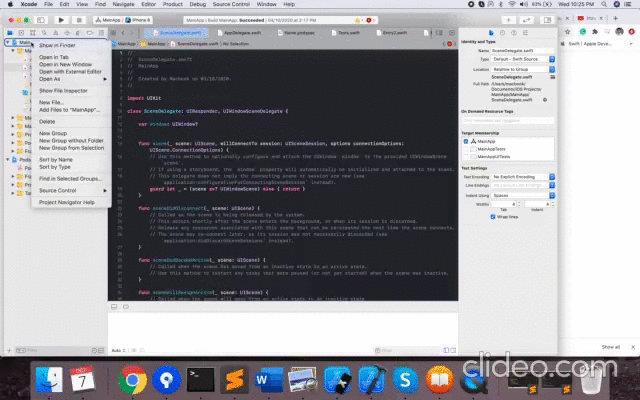Open the Source Control navigator

(x=21, y=33)
